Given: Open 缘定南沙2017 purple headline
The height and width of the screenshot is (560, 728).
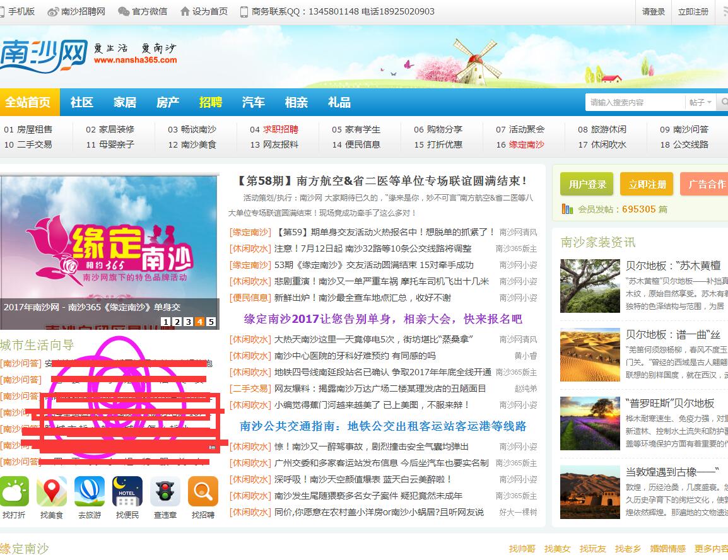Looking at the screenshot, I should tap(382, 318).
